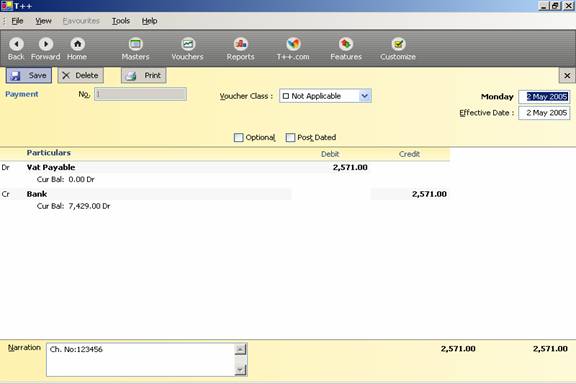Save the payment voucher
The height and width of the screenshot is (384, 576).
[29, 75]
